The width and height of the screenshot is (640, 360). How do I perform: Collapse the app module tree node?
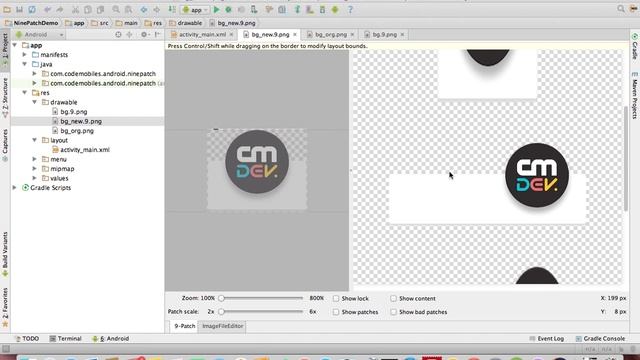(x=15, y=45)
